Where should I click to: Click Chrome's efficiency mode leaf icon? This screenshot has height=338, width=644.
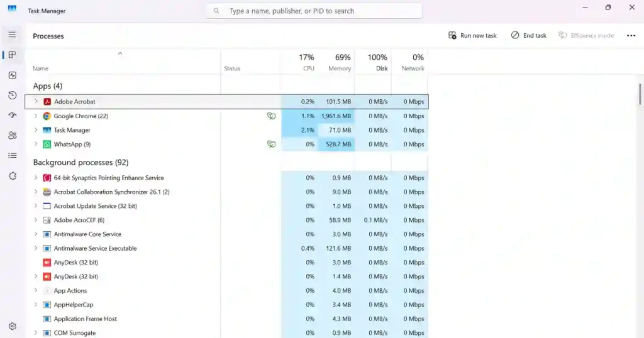[x=272, y=116]
